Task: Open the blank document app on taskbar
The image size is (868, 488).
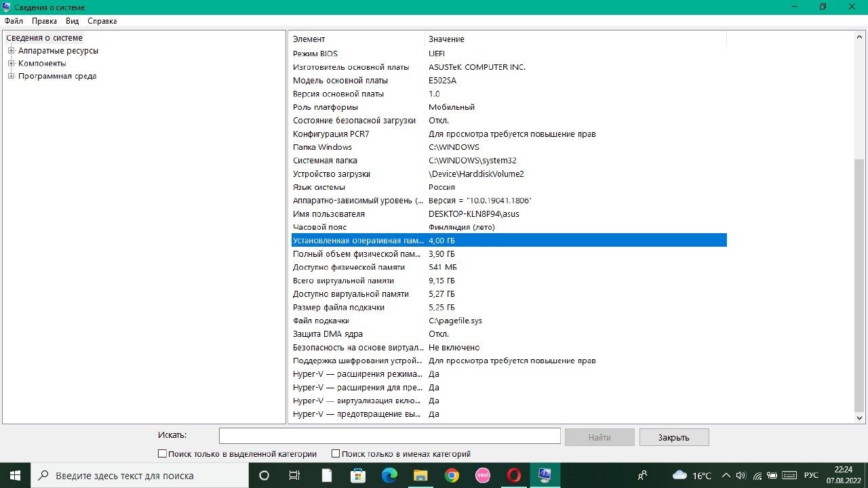Action: tap(327, 475)
